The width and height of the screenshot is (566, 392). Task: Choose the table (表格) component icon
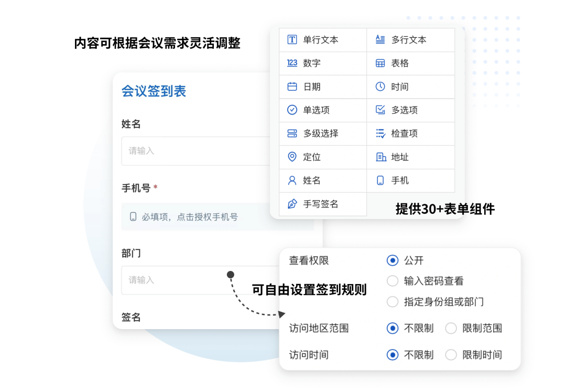(380, 63)
